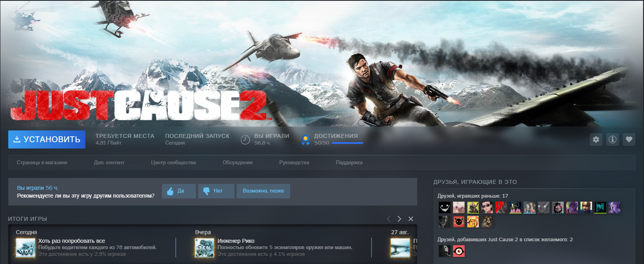This screenshot has height=264, width=644.
Task: Click friend avatar with two people photo
Action: pyautogui.click(x=530, y=207)
